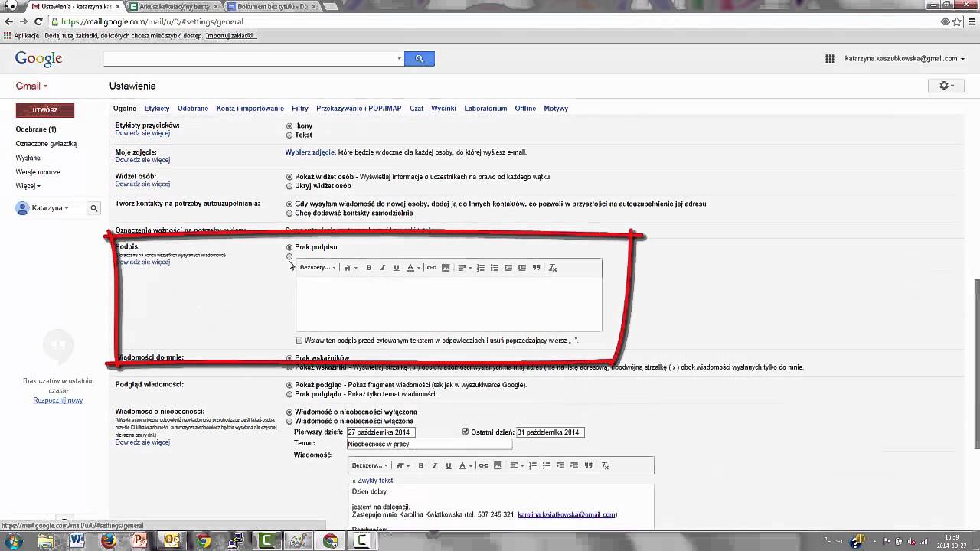Viewport: 980px width, 551px height.
Task: Open Katarzyna chat status dropdown
Action: click(50, 208)
